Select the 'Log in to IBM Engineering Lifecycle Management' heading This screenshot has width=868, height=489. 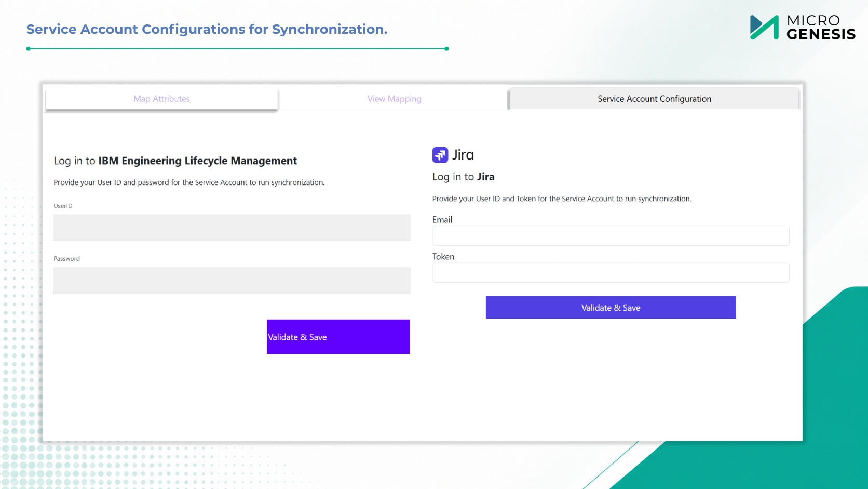[175, 161]
